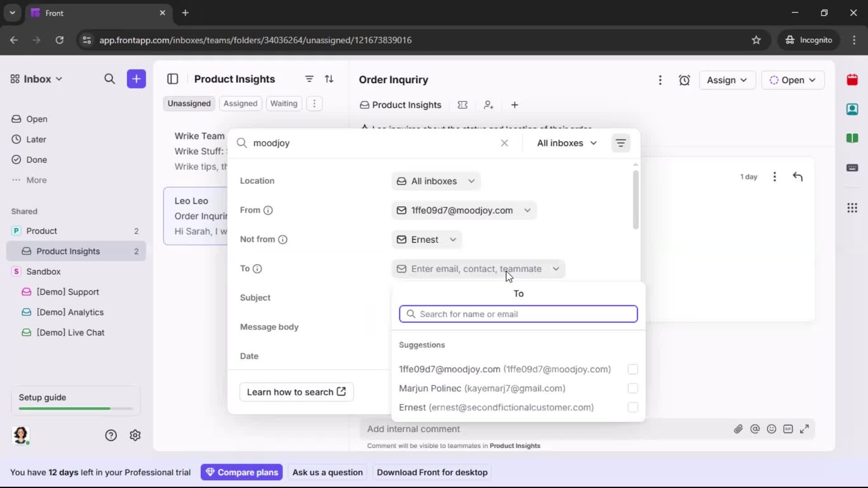868x488 pixels.
Task: Toggle the conversation list sidebar panel
Action: click(173, 79)
